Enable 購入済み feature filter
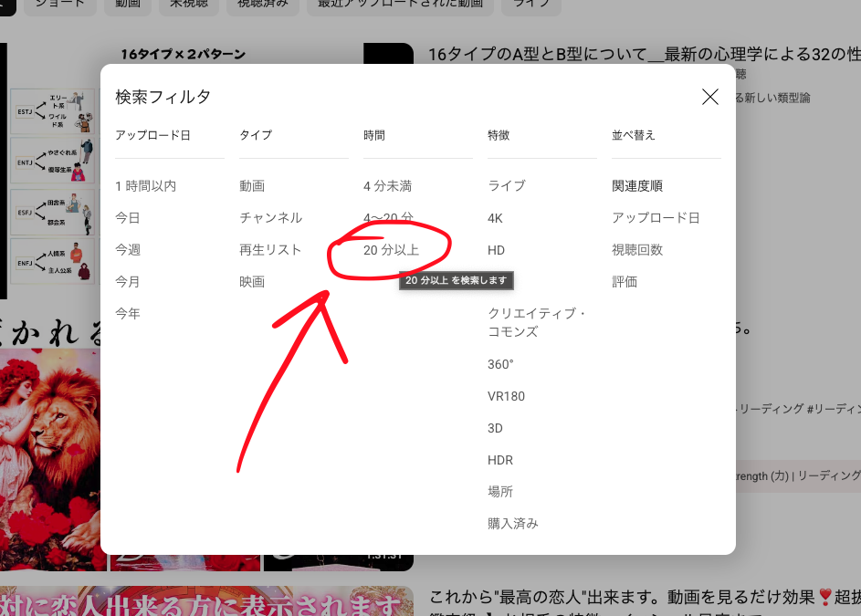 pos(512,523)
